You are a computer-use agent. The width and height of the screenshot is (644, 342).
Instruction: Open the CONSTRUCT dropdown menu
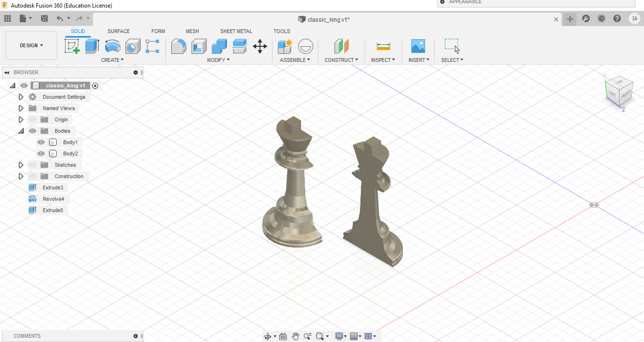(x=341, y=60)
